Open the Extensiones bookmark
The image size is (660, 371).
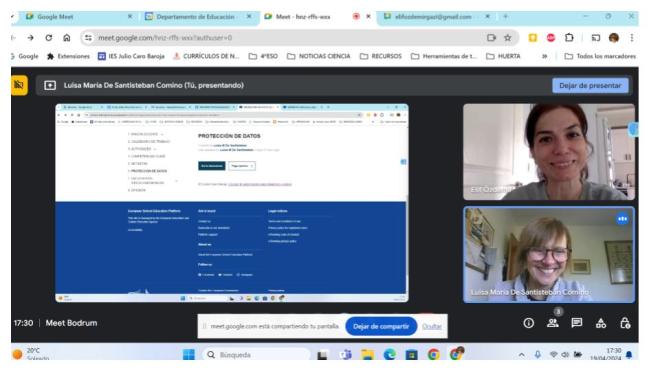(68, 56)
